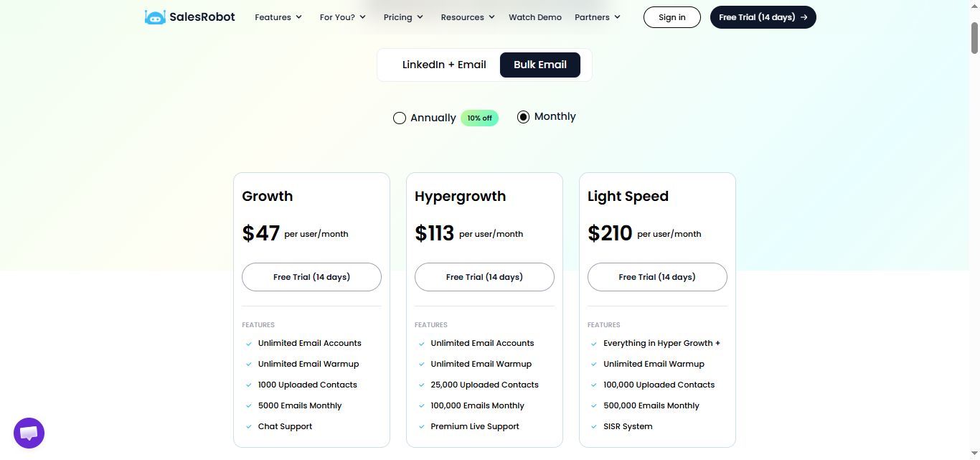Screen dimensions: 980x460
Task: Click the 10% off badge
Action: coord(479,118)
